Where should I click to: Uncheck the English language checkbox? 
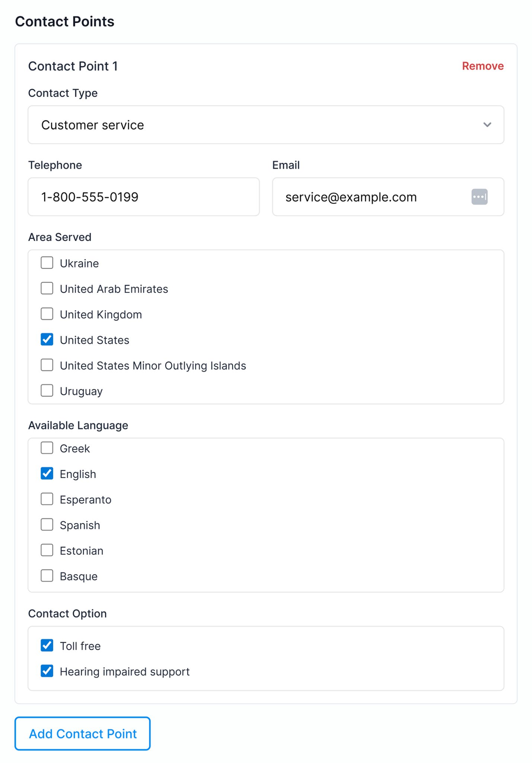tap(47, 474)
